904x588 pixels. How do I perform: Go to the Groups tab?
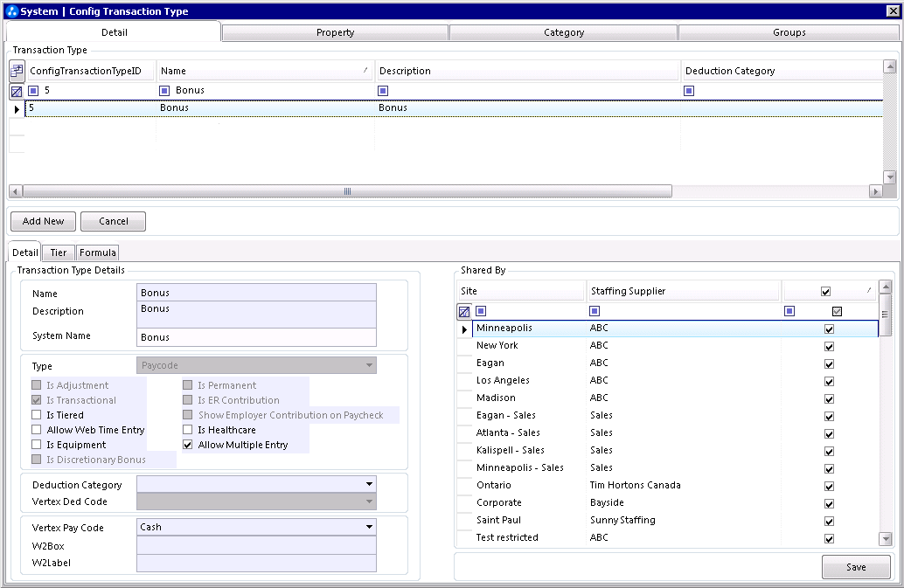789,33
